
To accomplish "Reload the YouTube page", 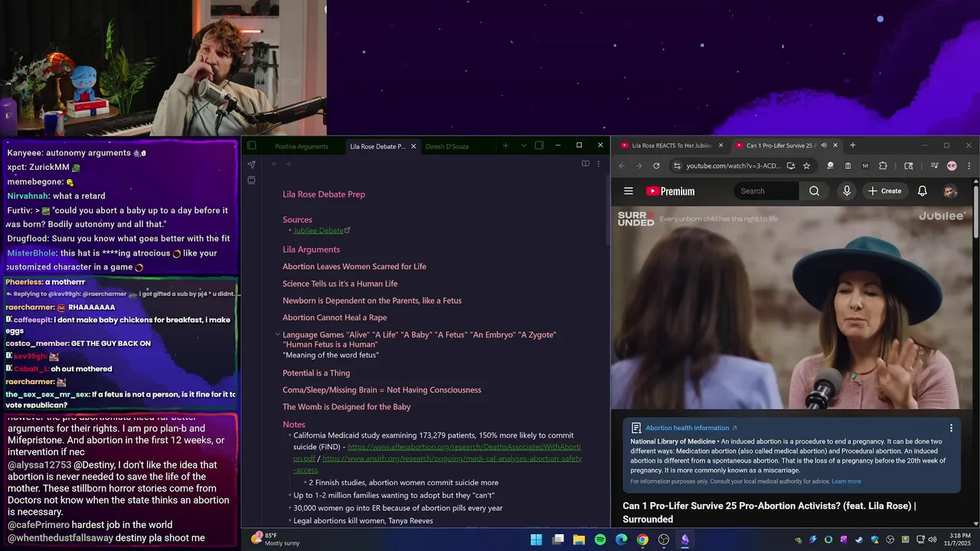I will click(656, 165).
